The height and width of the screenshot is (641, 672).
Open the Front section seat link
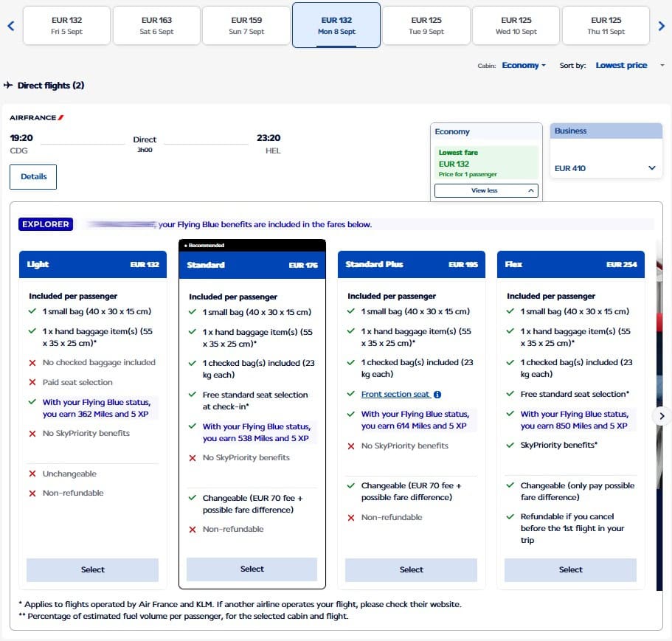(395, 395)
